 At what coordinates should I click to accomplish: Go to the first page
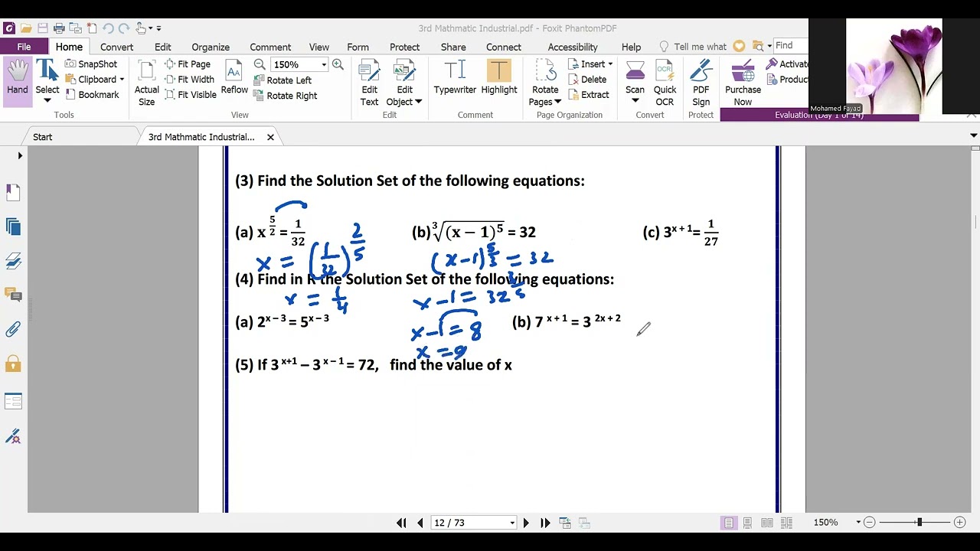click(x=401, y=523)
